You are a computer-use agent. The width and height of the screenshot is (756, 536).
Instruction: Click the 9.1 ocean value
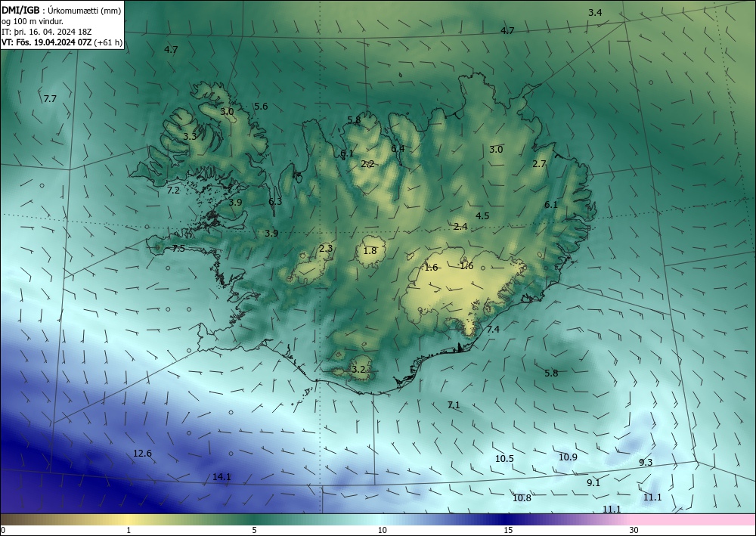[593, 482]
